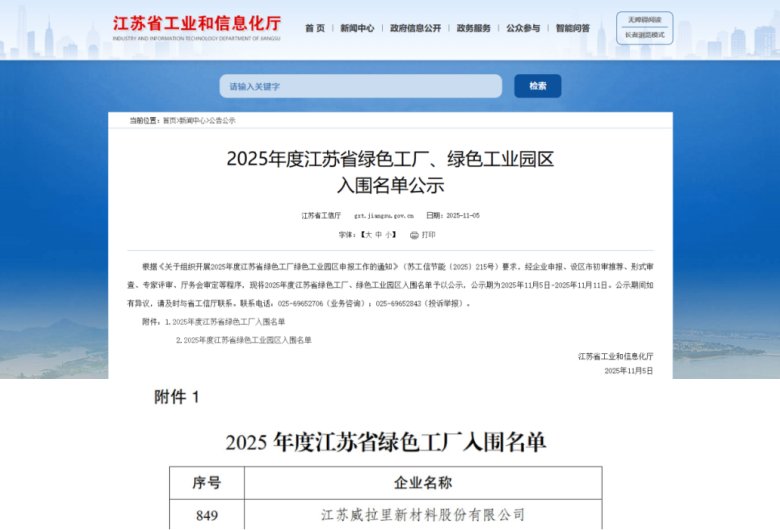Click 首页 in the breadcrumb trail
Viewport: 780px width, 530px height.
(x=170, y=120)
